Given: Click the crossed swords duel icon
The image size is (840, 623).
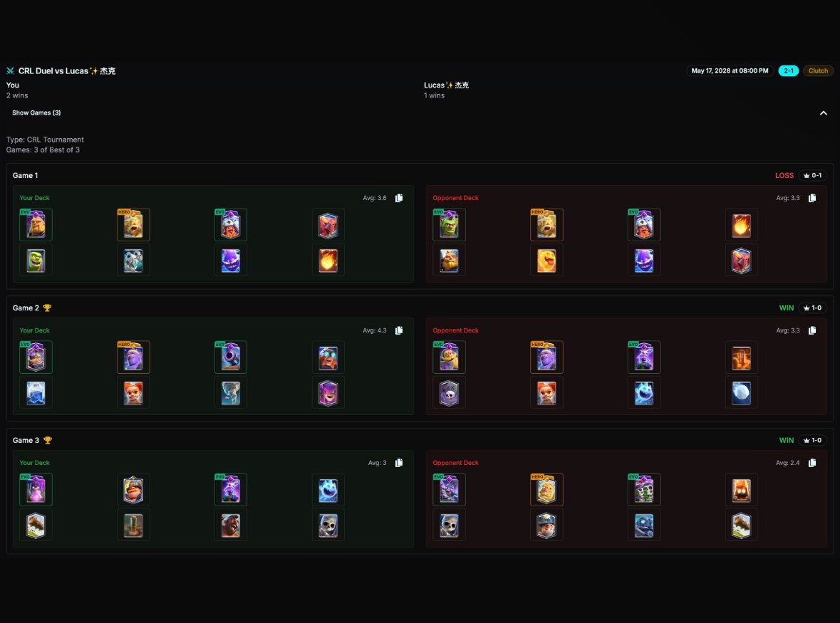Looking at the screenshot, I should 10,70.
